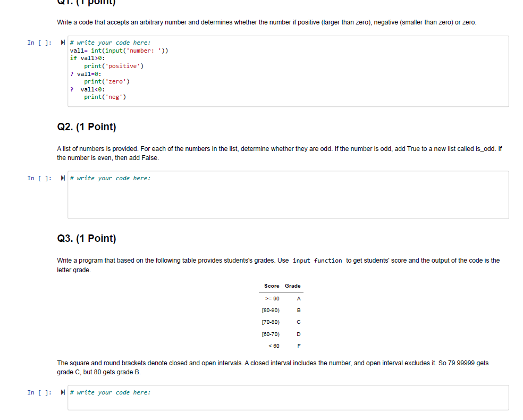This screenshot has height=420, width=523.
Task: Select the Q3 (1 Point) heading
Action: (x=86, y=238)
